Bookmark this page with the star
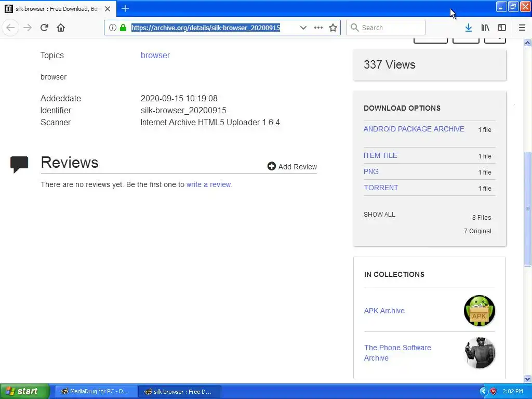 (x=333, y=28)
